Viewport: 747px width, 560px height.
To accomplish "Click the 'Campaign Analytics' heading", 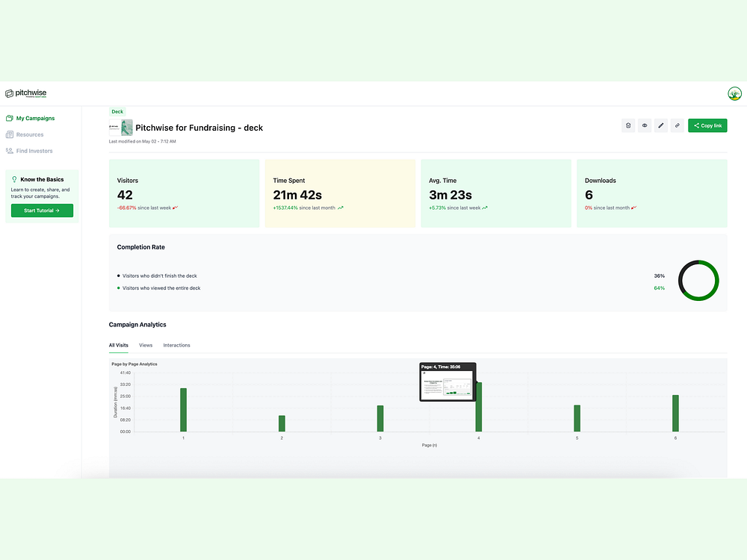I will [137, 325].
